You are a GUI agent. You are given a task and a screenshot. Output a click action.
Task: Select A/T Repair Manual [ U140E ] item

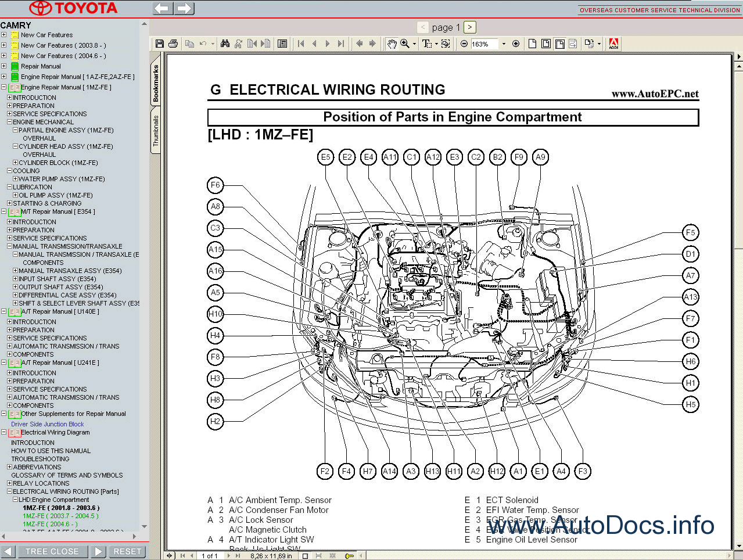pos(60,311)
